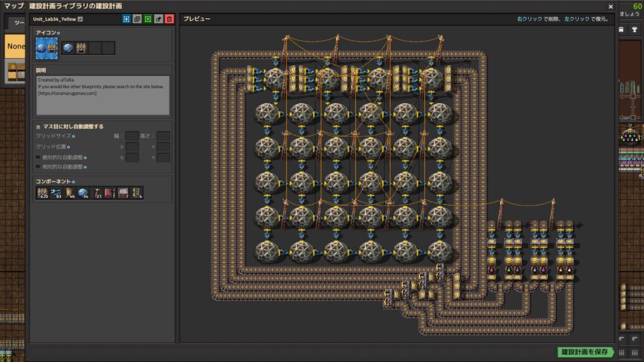Viewport: 644px width, 362px height.
Task: Click the inserter component showing 83
Action: (56, 193)
